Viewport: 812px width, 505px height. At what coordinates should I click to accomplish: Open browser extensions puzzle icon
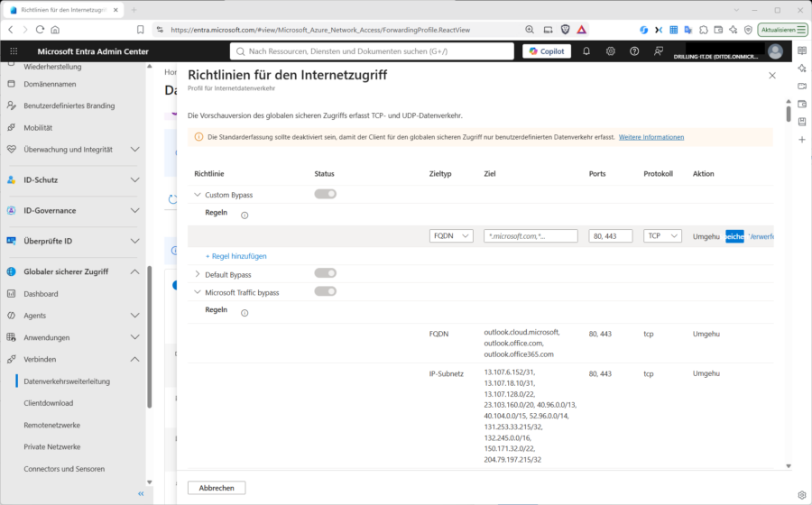(703, 30)
